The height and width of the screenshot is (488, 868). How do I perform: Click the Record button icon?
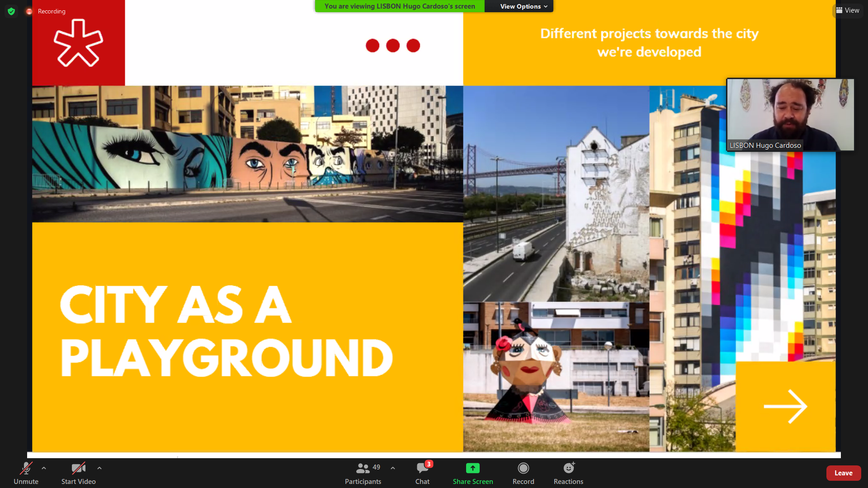pos(523,468)
